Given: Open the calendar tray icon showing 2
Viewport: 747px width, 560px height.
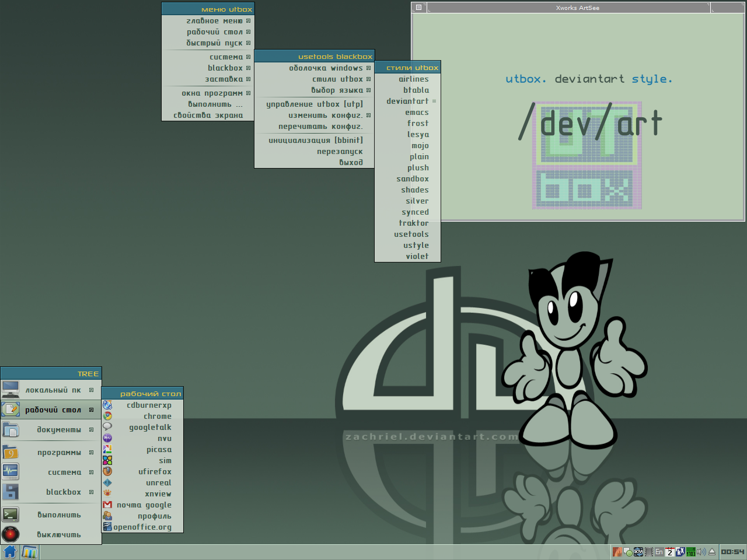Looking at the screenshot, I should click(670, 552).
